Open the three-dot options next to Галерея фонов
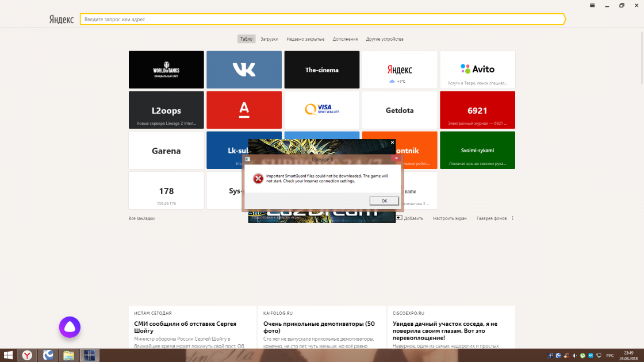This screenshot has height=362, width=644. [512, 218]
